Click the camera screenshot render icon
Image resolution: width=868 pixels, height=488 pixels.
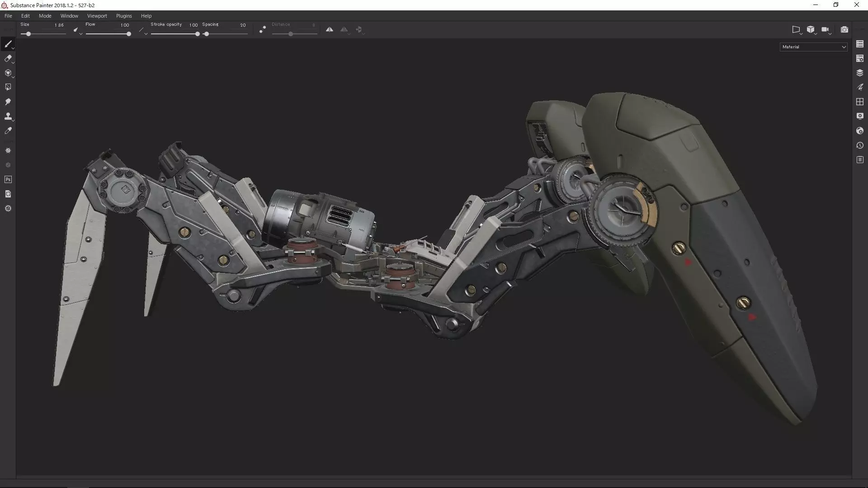click(x=844, y=29)
